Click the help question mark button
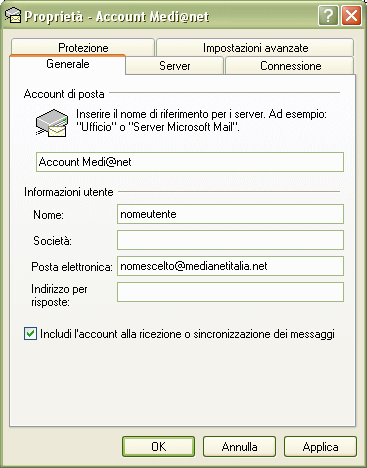 [328, 16]
